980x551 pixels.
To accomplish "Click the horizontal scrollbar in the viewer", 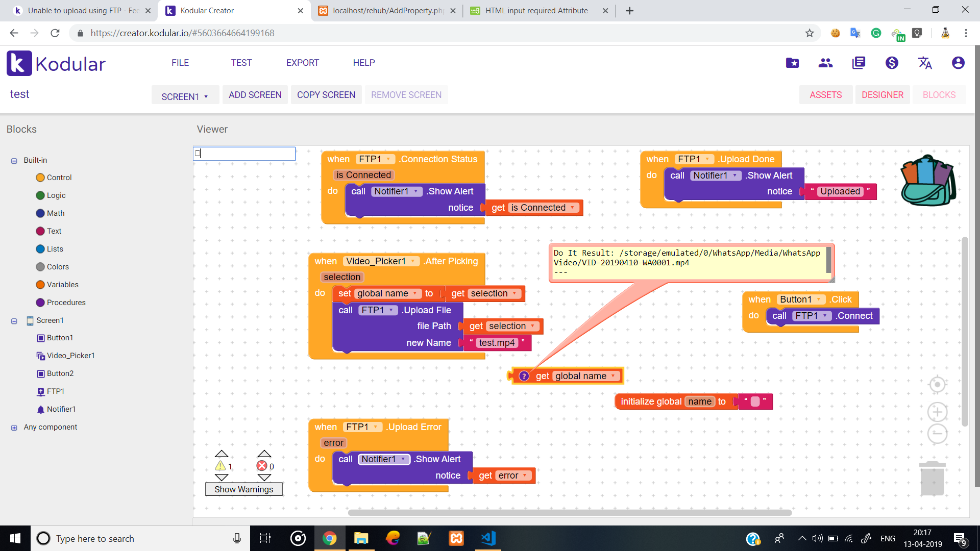I will [570, 513].
